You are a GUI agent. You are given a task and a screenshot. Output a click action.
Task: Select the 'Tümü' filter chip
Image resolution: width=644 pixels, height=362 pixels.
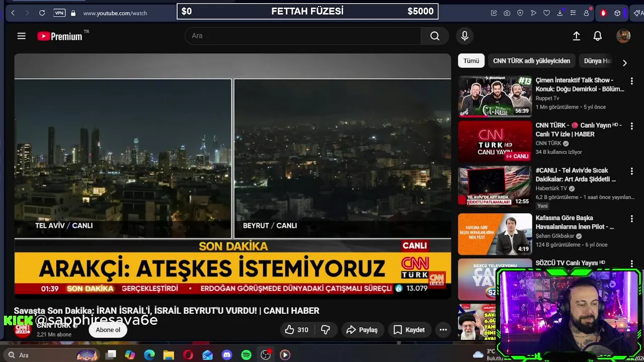pyautogui.click(x=471, y=61)
